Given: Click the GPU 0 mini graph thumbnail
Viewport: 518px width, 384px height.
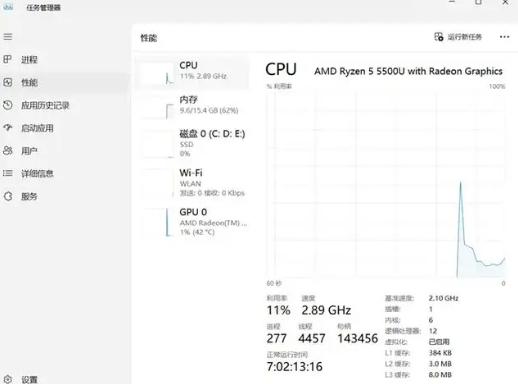Looking at the screenshot, I should tap(157, 222).
